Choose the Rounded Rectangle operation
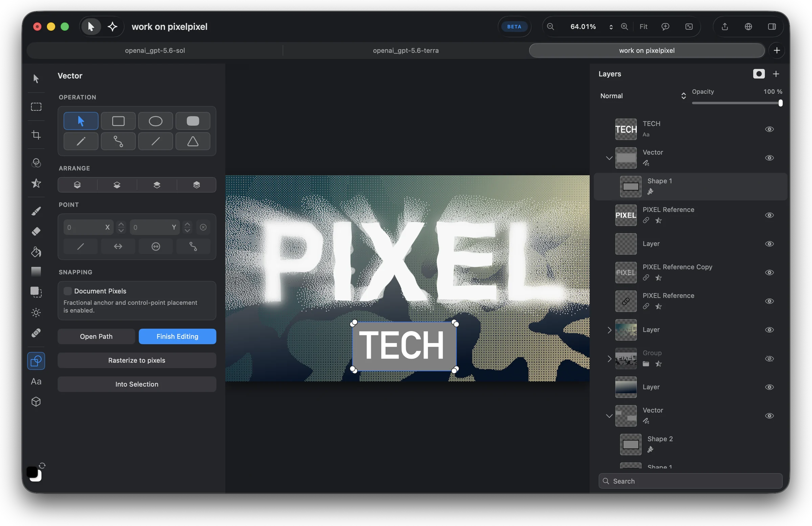This screenshot has height=526, width=812. click(x=193, y=121)
